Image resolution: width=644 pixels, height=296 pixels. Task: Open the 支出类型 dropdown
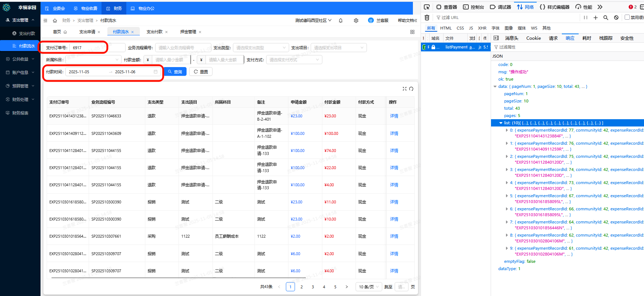click(x=260, y=48)
